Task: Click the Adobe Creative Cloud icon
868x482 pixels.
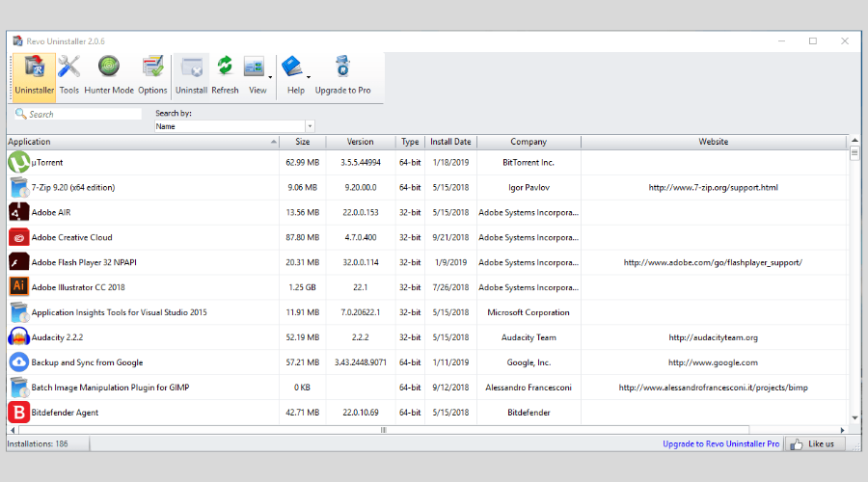Action: [19, 237]
